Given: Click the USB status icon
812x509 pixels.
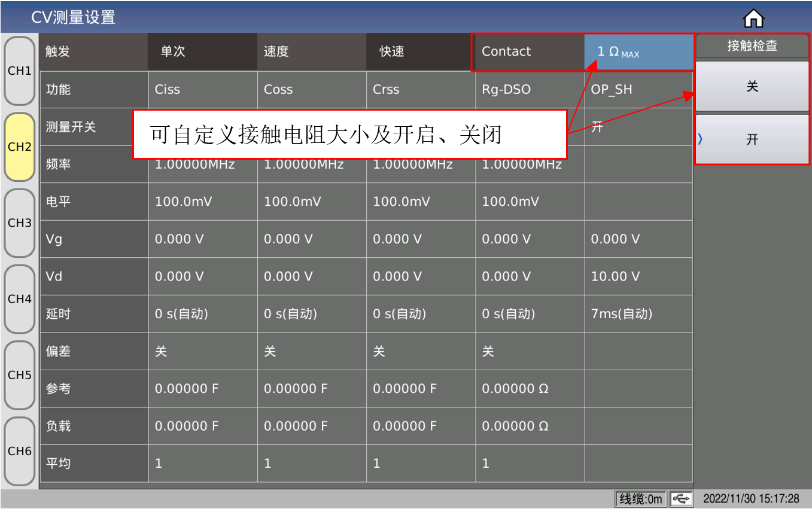Looking at the screenshot, I should 681,498.
